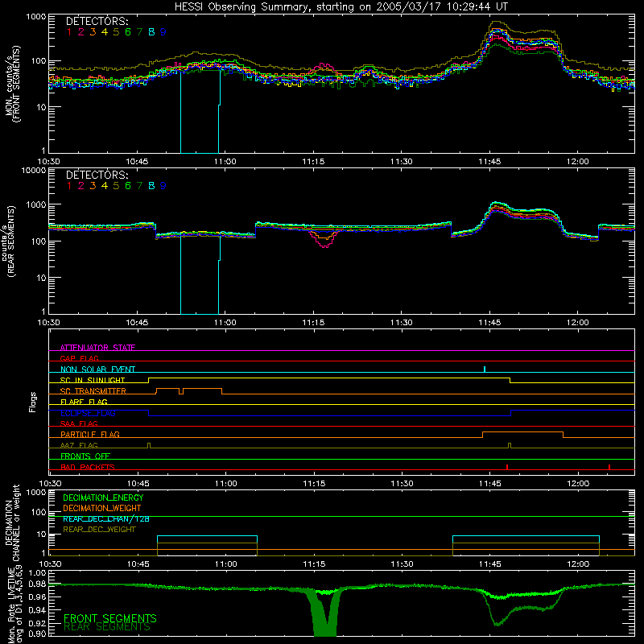This screenshot has width=644, height=644.
Task: Select blue detector 9 in front segments legend
Action: coord(163,32)
